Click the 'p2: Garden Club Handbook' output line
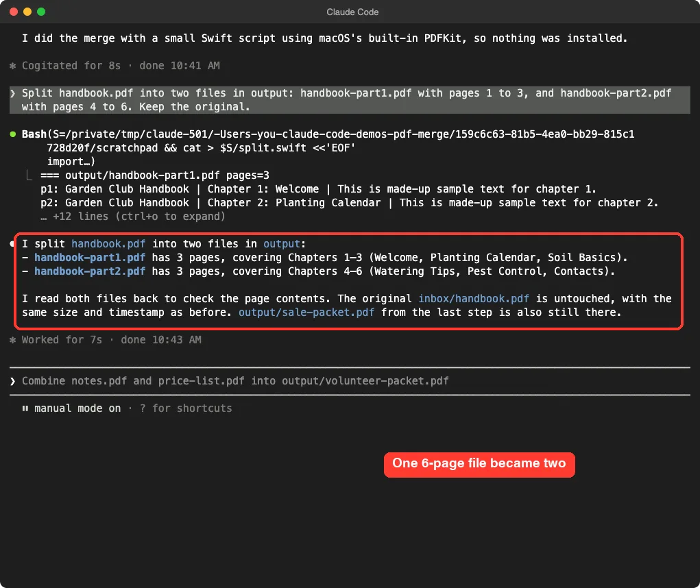700x588 pixels. point(349,203)
